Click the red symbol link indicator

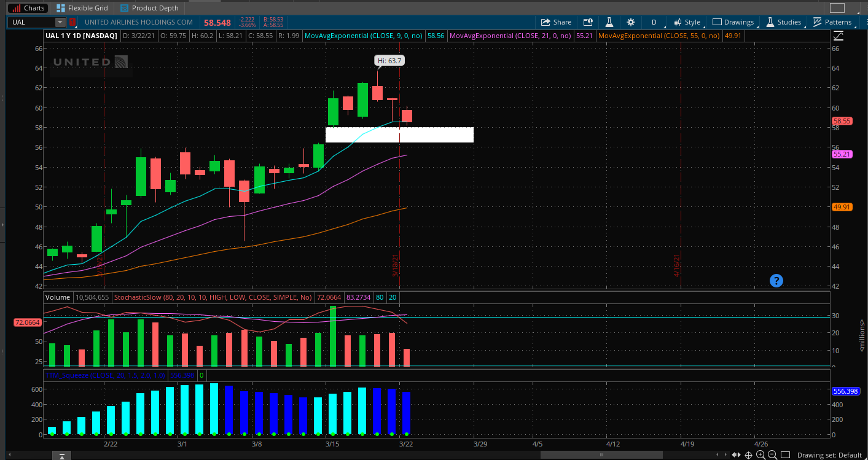(72, 22)
